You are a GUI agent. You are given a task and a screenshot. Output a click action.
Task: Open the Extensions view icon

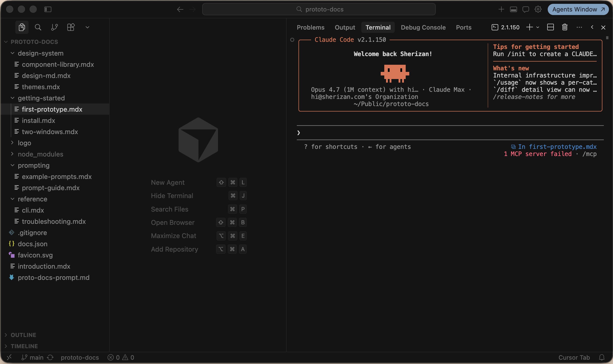[71, 27]
